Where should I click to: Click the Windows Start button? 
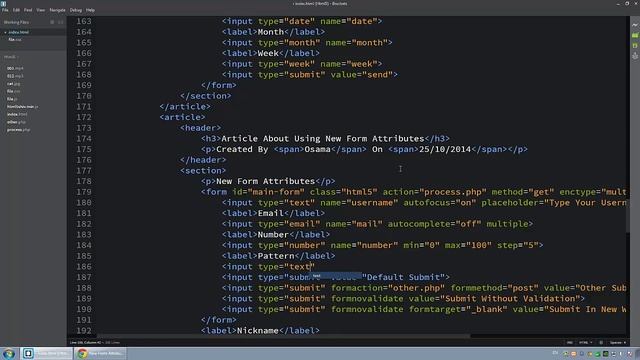pos(9,353)
